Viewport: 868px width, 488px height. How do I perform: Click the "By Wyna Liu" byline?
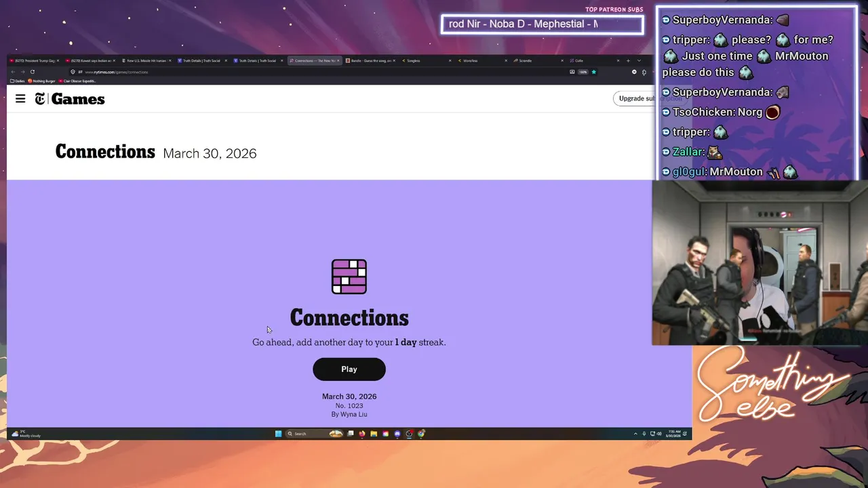(349, 414)
